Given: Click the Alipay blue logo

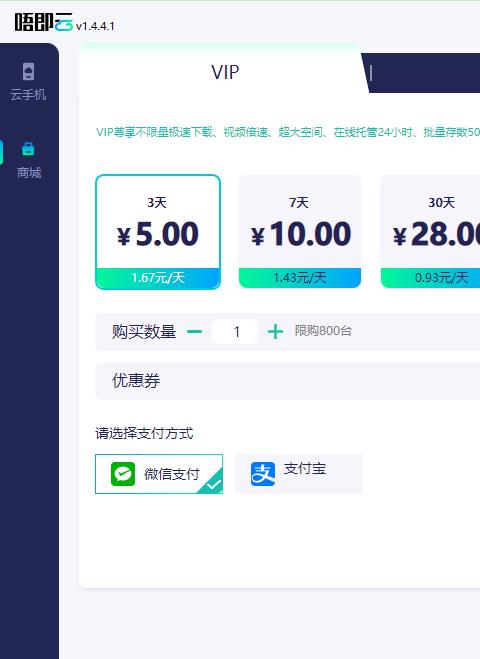Looking at the screenshot, I should click(x=263, y=474).
